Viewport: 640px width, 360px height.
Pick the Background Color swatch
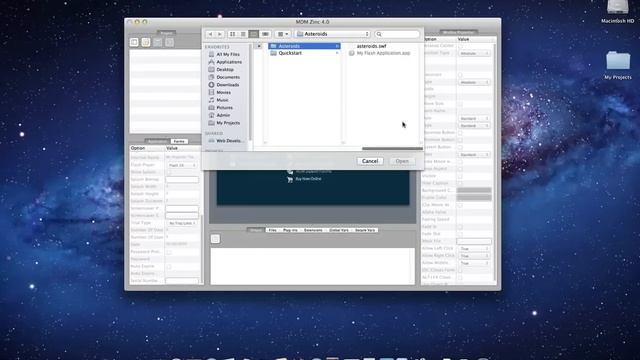(474, 191)
